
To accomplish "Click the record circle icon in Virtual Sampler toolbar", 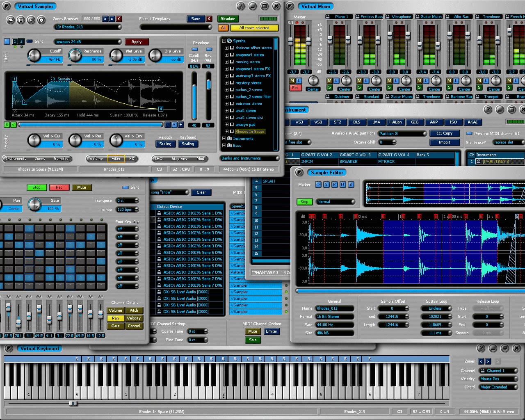I will 41,20.
